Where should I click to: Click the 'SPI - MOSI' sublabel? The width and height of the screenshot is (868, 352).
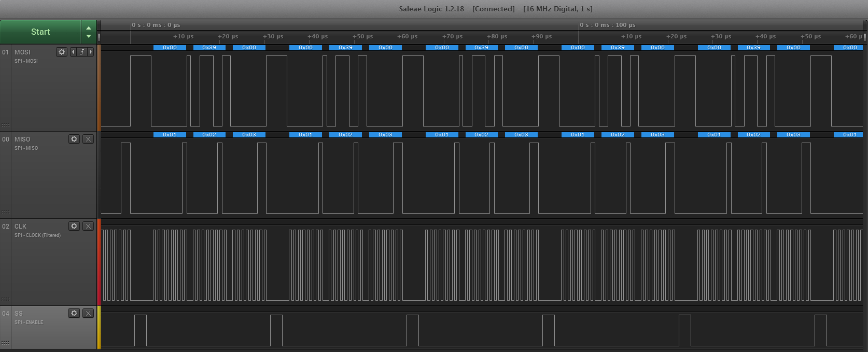click(x=26, y=61)
